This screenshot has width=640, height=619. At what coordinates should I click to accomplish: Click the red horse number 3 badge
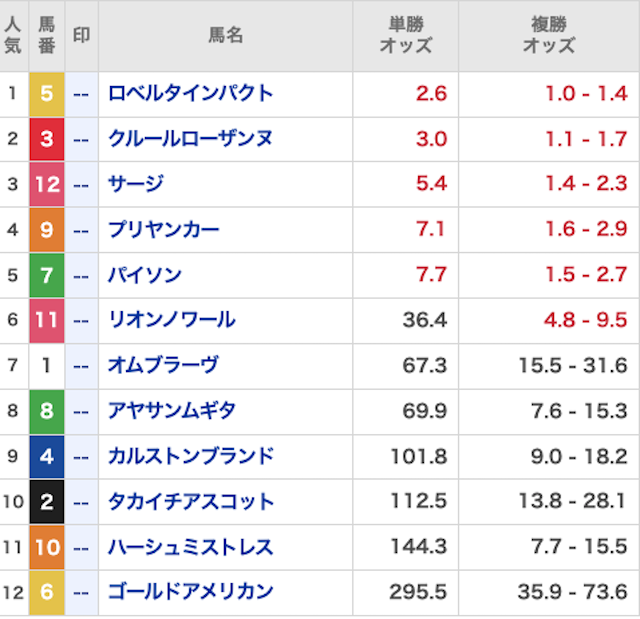[46, 139]
